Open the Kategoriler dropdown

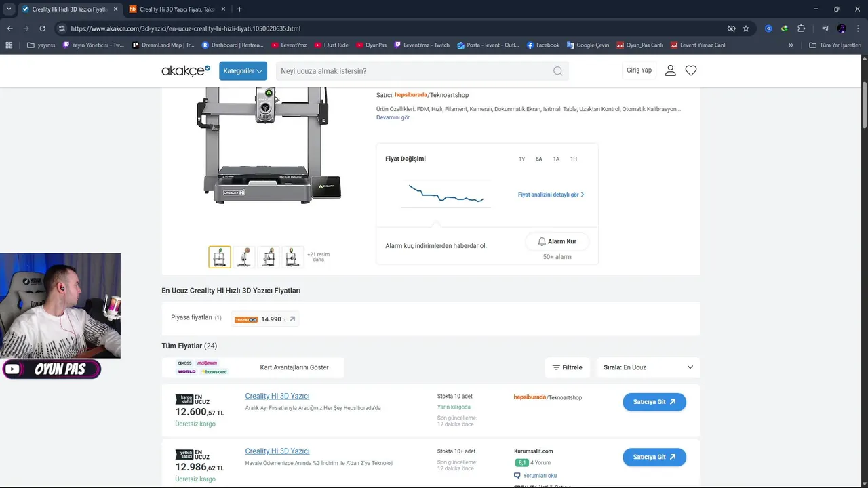(243, 70)
